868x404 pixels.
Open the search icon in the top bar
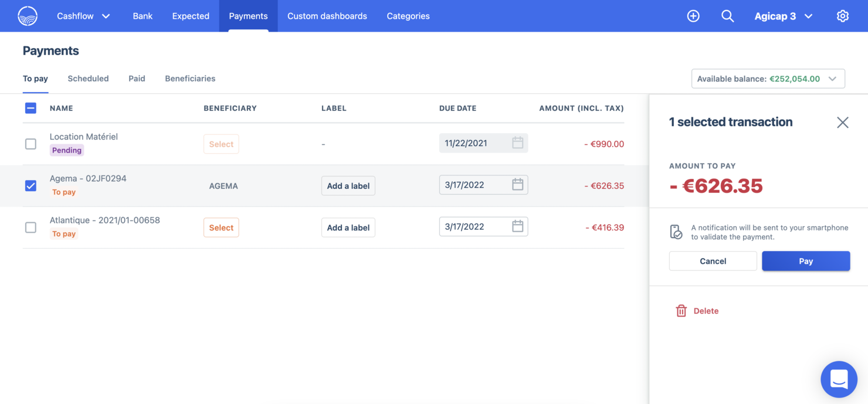(727, 16)
